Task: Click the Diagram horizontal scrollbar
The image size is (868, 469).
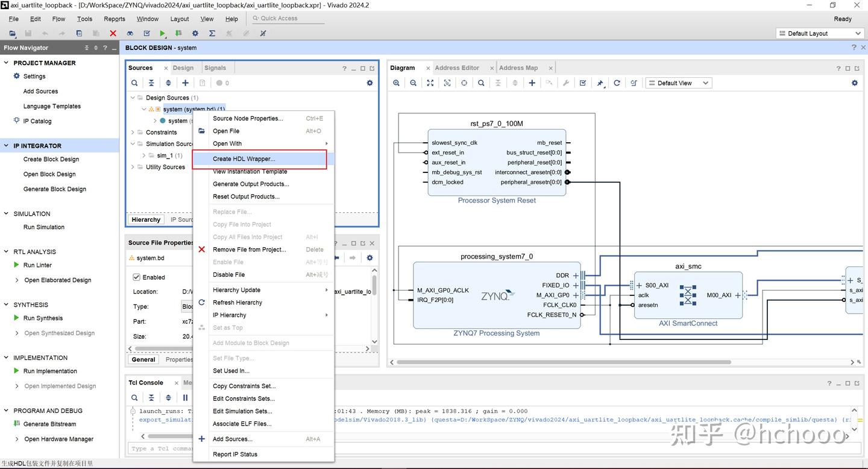Action: tap(564, 362)
